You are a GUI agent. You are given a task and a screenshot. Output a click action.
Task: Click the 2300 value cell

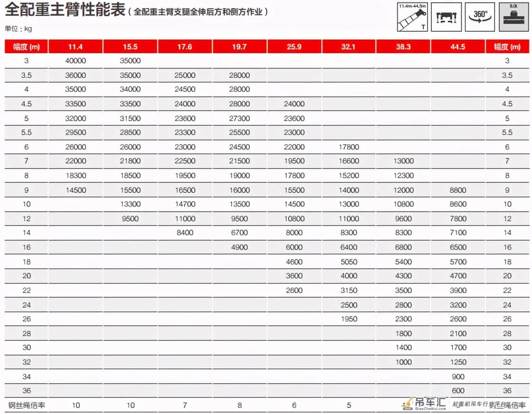pyautogui.click(x=403, y=319)
